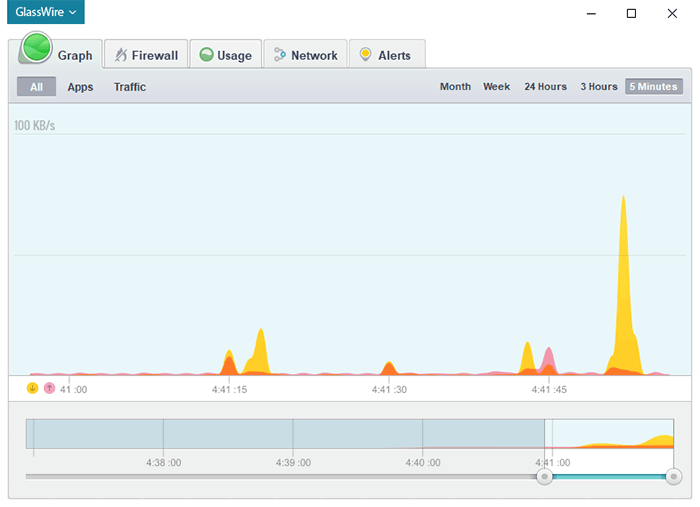Click the yellow Alerts pin icon

(365, 54)
